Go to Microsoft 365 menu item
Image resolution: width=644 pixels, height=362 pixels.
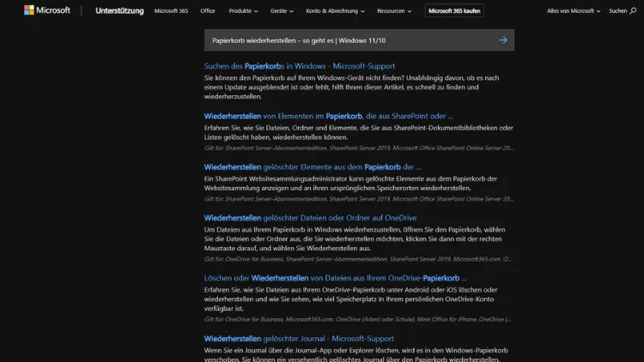click(171, 11)
